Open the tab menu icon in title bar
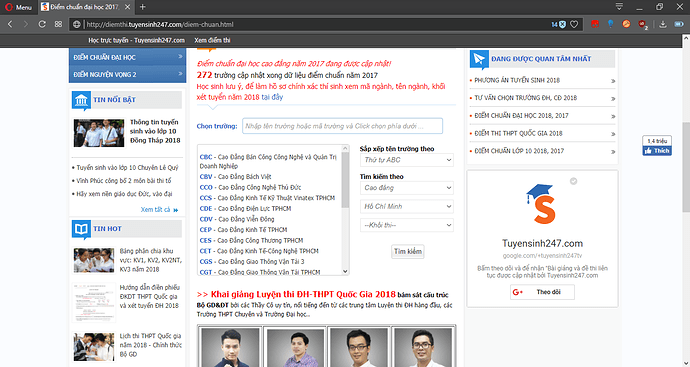This screenshot has width=690, height=367. click(619, 7)
